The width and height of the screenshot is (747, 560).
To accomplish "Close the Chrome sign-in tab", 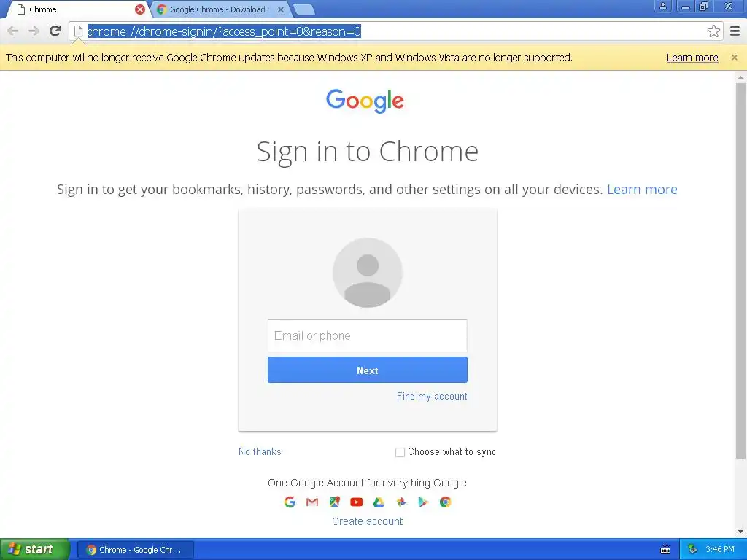I will click(x=140, y=9).
